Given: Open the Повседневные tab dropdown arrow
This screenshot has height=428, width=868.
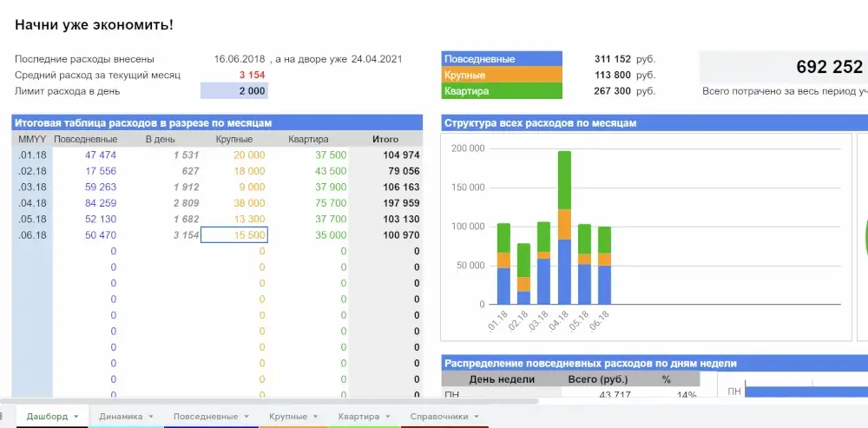Looking at the screenshot, I should point(247,417).
